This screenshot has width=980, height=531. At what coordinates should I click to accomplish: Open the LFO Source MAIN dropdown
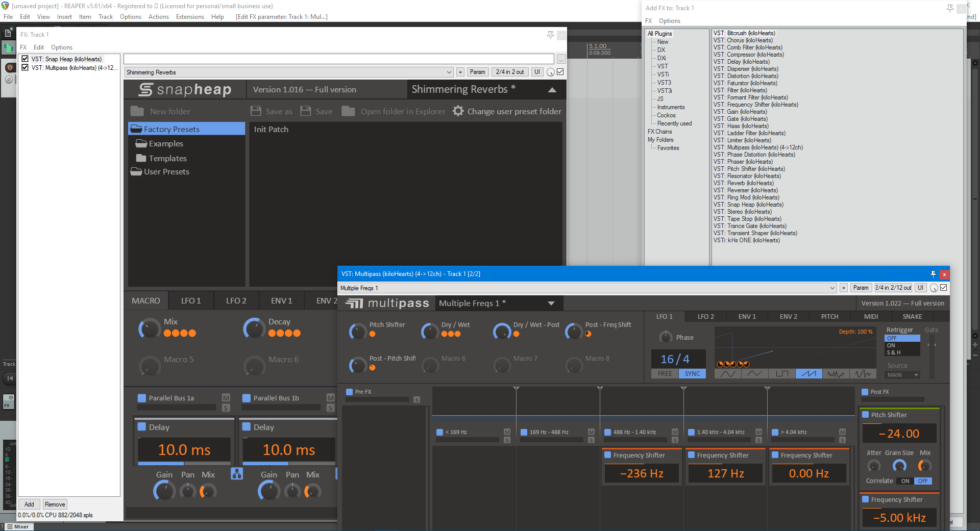pyautogui.click(x=902, y=375)
